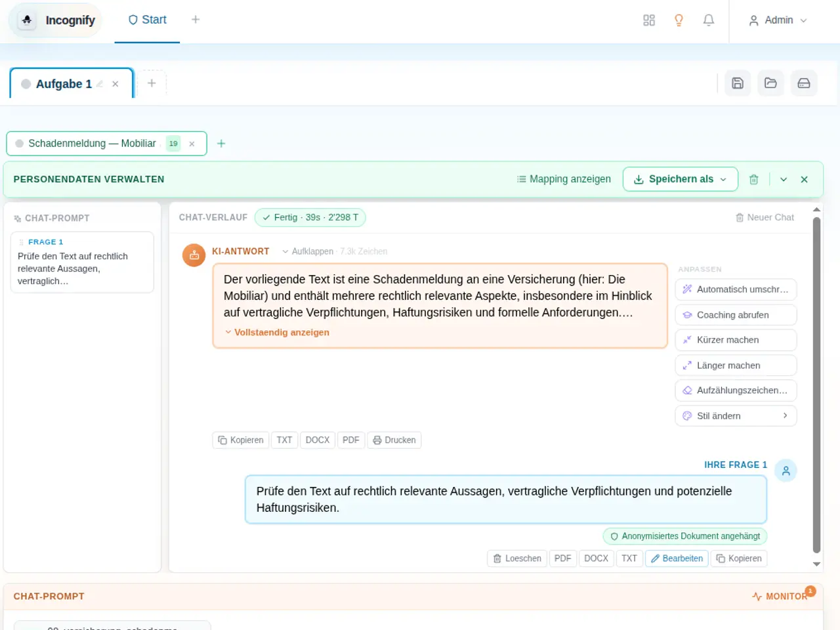This screenshot has height=630, width=840.
Task: Click Coaching abrufen
Action: (736, 315)
